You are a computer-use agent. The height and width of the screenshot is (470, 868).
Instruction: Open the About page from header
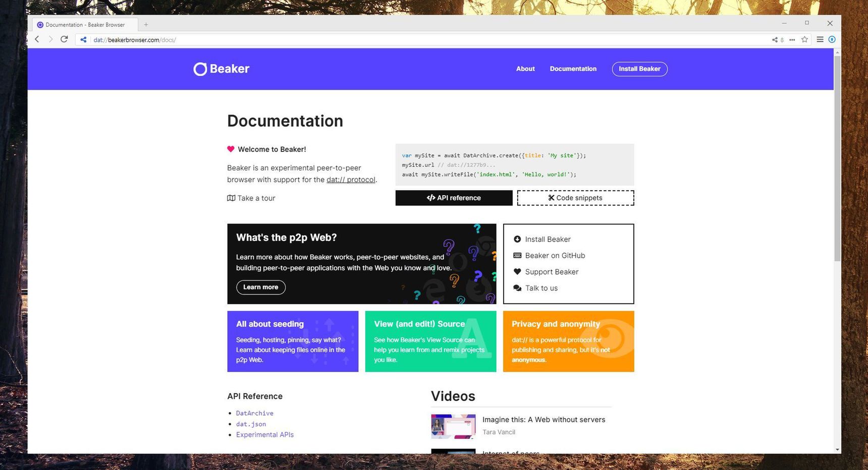click(525, 69)
